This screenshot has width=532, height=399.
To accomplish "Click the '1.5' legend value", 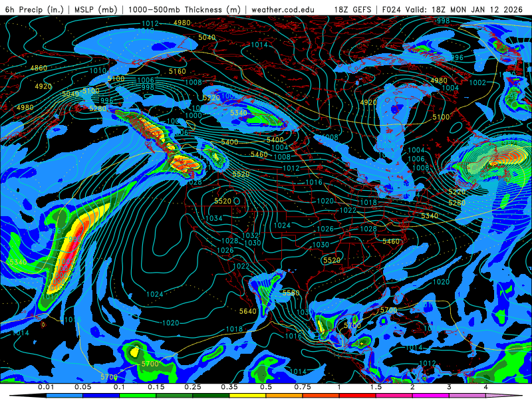I will point(376,387).
